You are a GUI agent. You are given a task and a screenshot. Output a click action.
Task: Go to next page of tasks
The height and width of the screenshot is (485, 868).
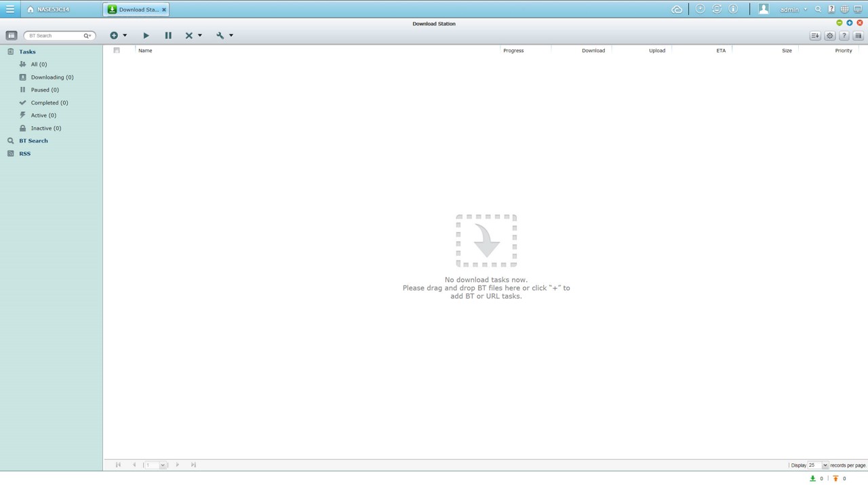click(x=178, y=465)
